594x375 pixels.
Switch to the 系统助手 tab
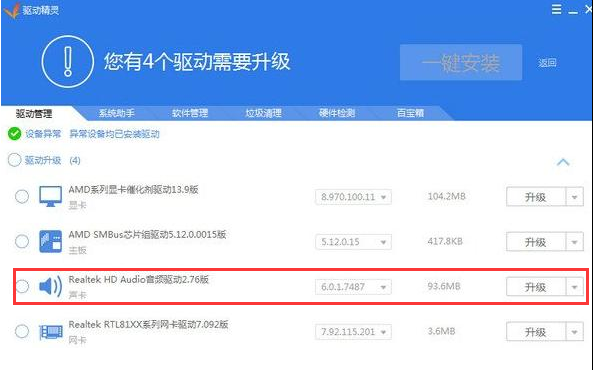[116, 113]
